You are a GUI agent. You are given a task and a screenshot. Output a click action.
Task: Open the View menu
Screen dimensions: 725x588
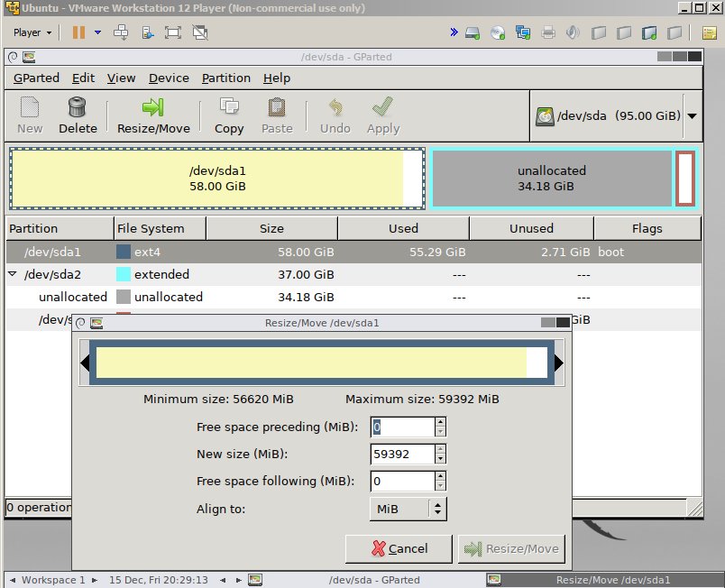tap(121, 78)
